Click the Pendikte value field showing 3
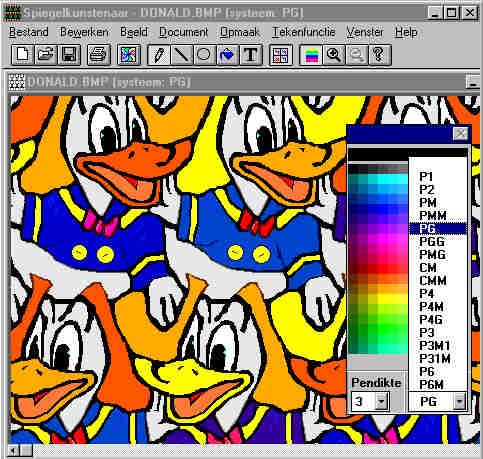 tap(363, 401)
